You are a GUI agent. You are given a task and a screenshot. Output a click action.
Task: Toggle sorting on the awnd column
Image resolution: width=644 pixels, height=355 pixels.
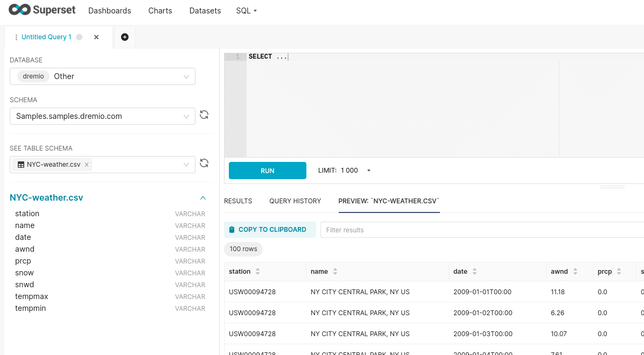coord(574,271)
